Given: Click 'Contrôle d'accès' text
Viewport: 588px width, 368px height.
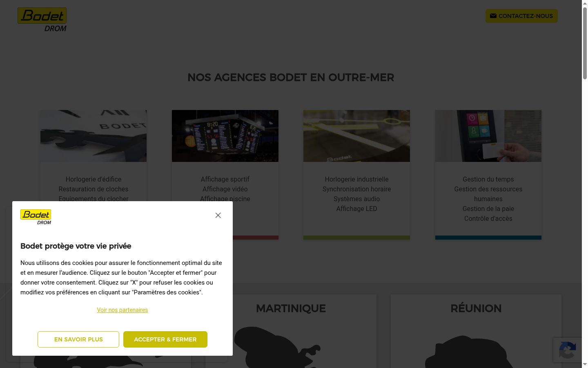Looking at the screenshot, I should click(x=488, y=218).
